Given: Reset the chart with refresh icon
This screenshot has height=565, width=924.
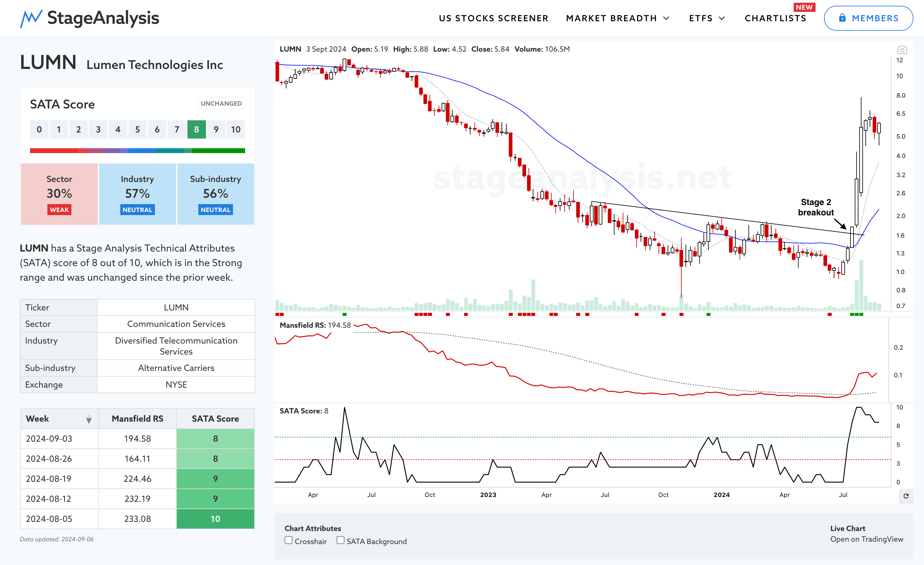Looking at the screenshot, I should pos(906,496).
